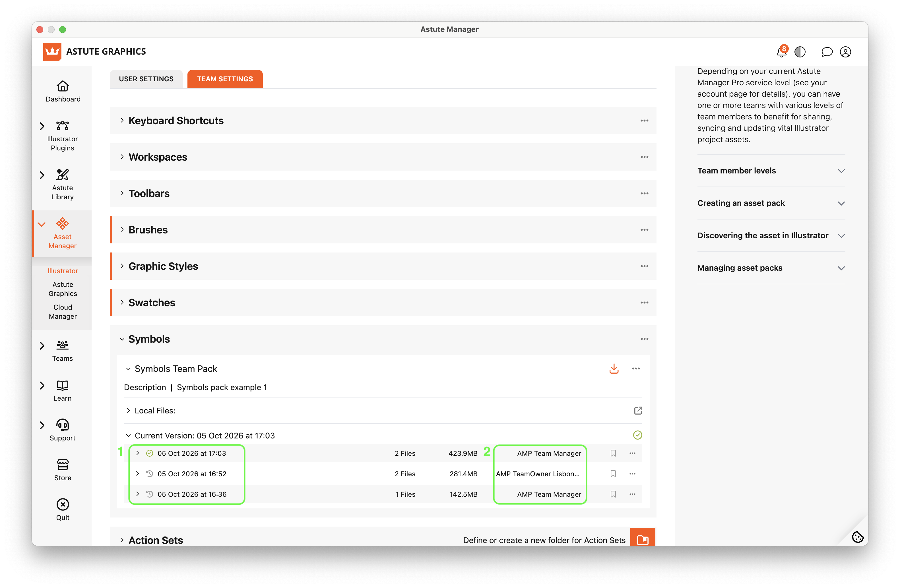Open the Learn section
Screen dimensions: 900x588
click(62, 391)
